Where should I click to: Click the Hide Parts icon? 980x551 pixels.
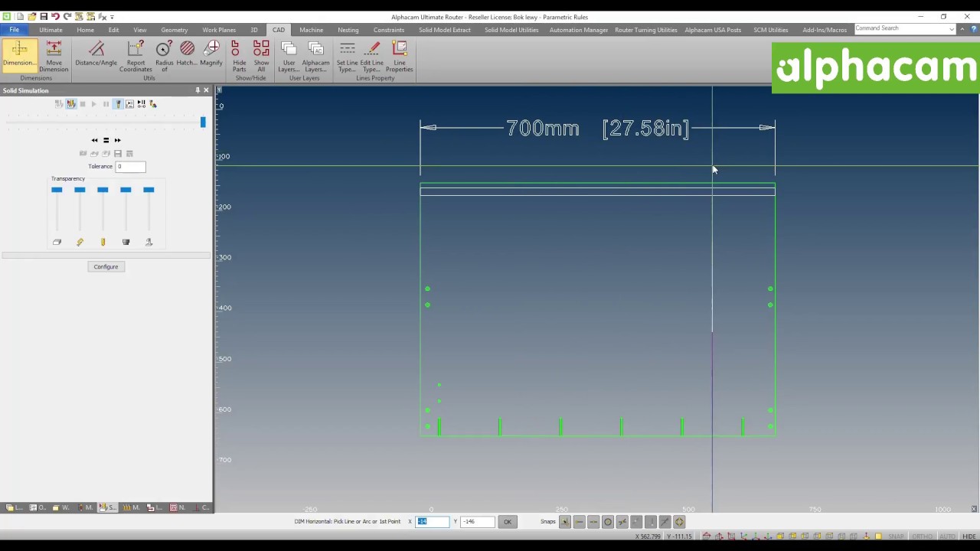point(239,56)
